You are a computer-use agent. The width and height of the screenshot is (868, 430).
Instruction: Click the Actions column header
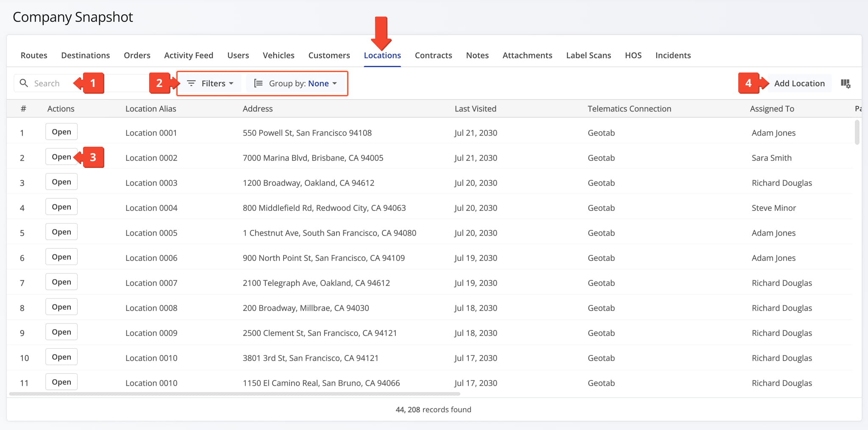61,109
